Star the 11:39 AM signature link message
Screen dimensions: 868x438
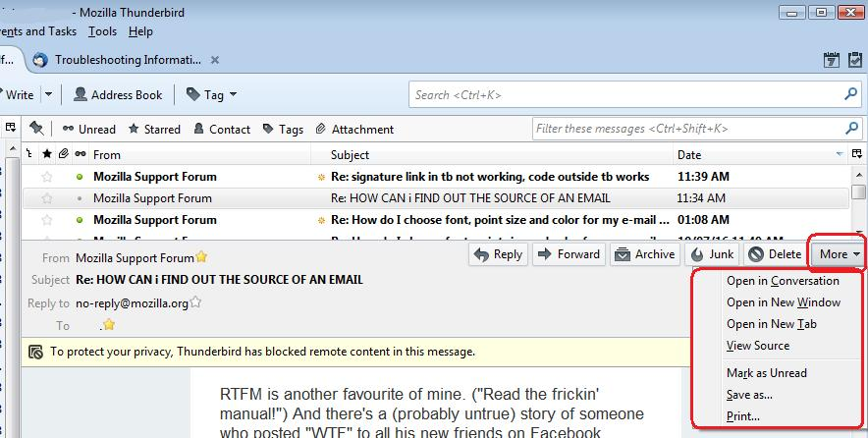pyautogui.click(x=46, y=177)
